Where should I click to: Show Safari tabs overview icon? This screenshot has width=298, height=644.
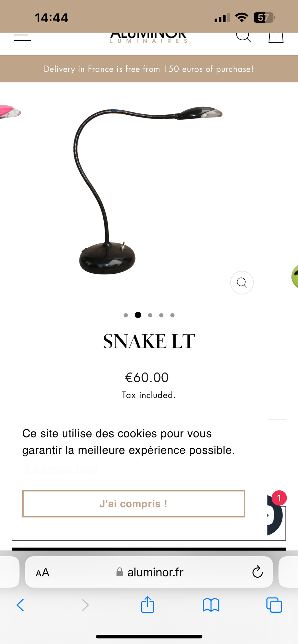click(x=274, y=605)
